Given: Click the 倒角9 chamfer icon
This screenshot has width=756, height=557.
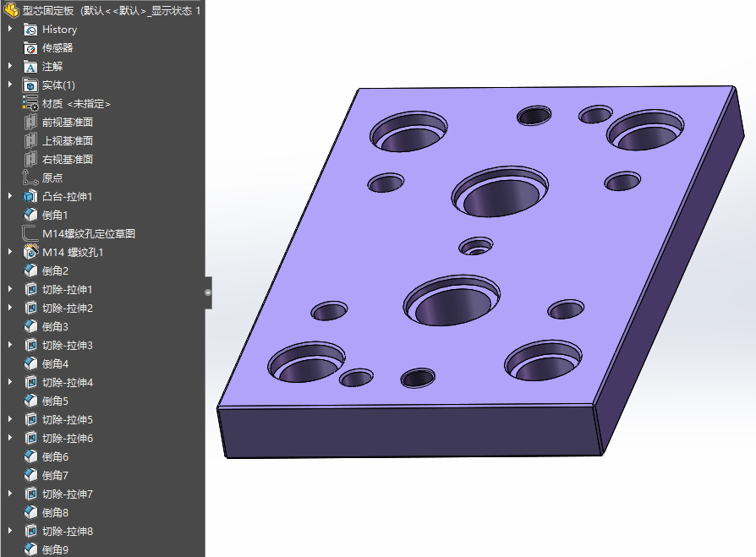Looking at the screenshot, I should click(30, 549).
